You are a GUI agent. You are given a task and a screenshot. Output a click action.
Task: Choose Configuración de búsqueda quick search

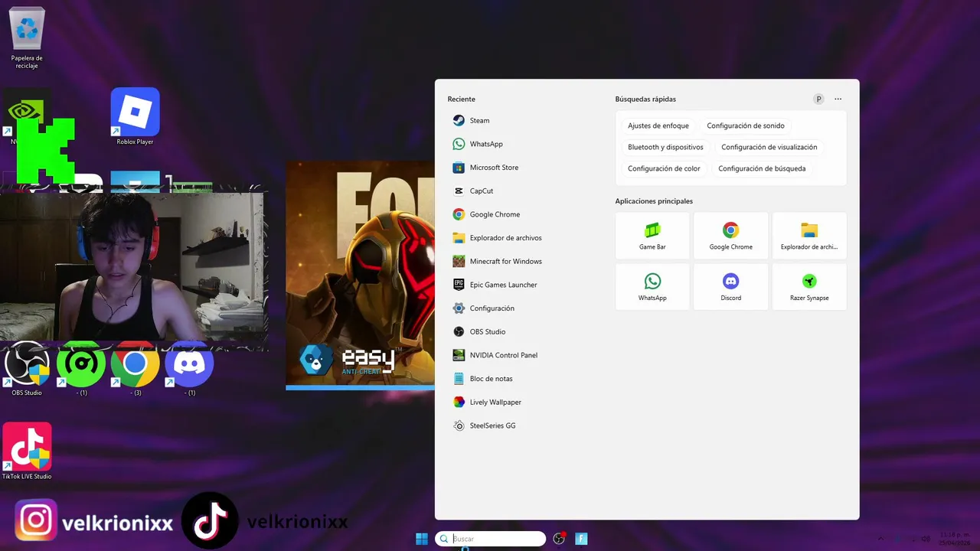(762, 168)
